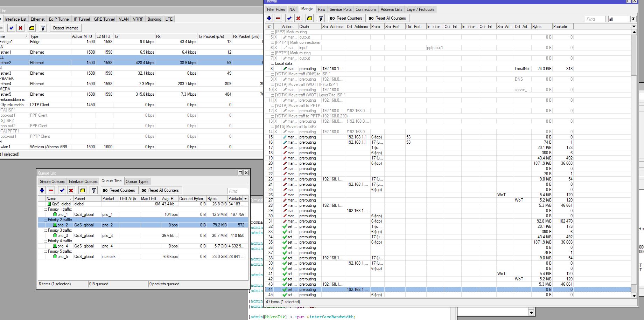Image resolution: width=644 pixels, height=320 pixels.
Task: Add new mangle rule with plus icon
Action: [269, 18]
